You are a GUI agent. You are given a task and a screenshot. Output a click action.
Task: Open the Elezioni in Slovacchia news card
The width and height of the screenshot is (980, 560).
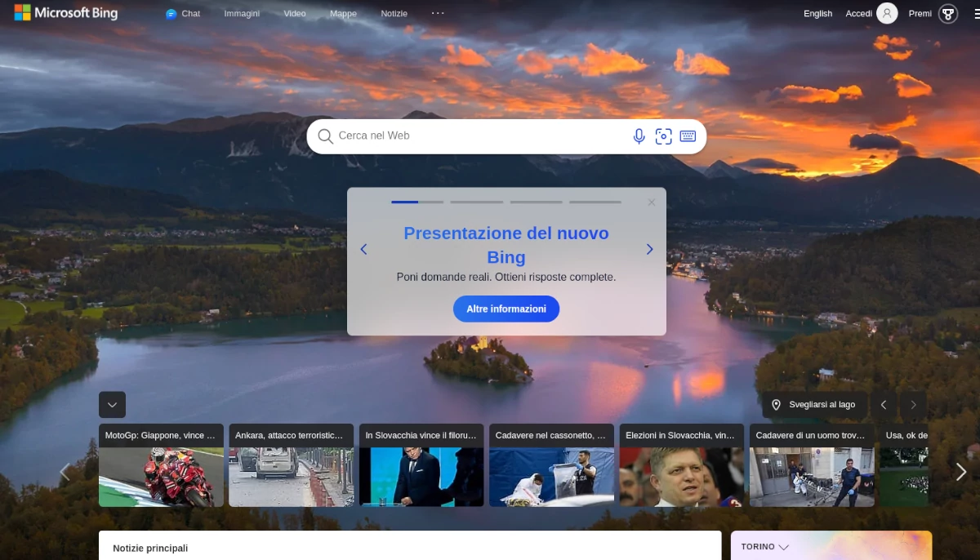[x=682, y=465]
